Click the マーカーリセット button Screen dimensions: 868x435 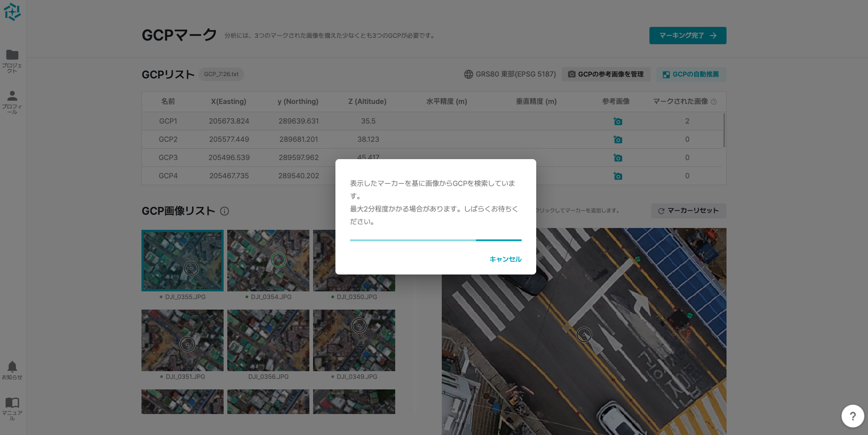tap(688, 211)
